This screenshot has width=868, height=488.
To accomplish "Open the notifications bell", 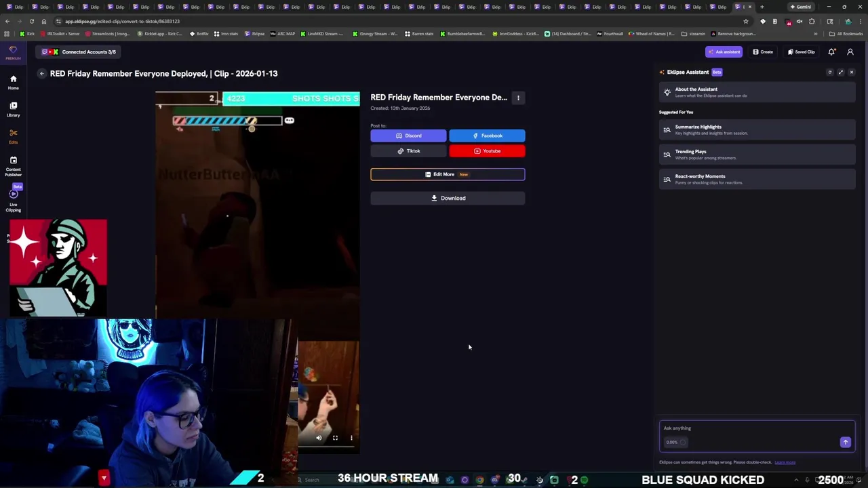I will 831,52.
